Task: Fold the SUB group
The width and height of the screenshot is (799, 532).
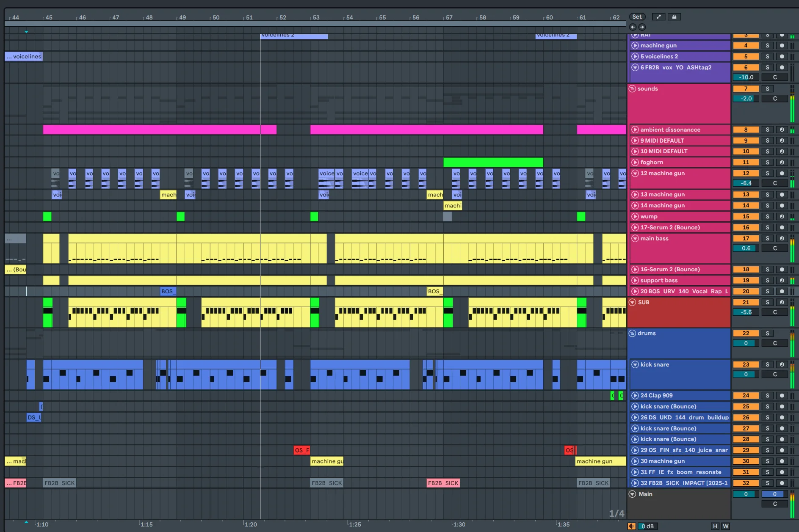Action: pyautogui.click(x=633, y=303)
